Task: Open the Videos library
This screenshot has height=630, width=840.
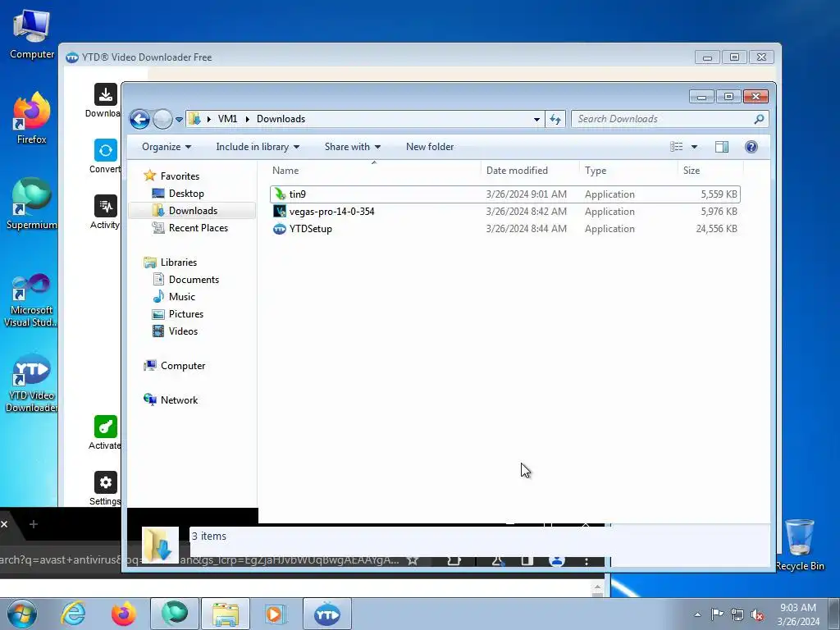Action: click(x=183, y=331)
